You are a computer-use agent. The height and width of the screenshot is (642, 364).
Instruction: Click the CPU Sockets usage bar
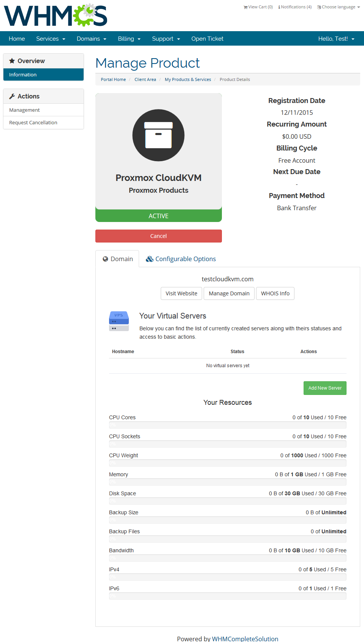point(228,444)
